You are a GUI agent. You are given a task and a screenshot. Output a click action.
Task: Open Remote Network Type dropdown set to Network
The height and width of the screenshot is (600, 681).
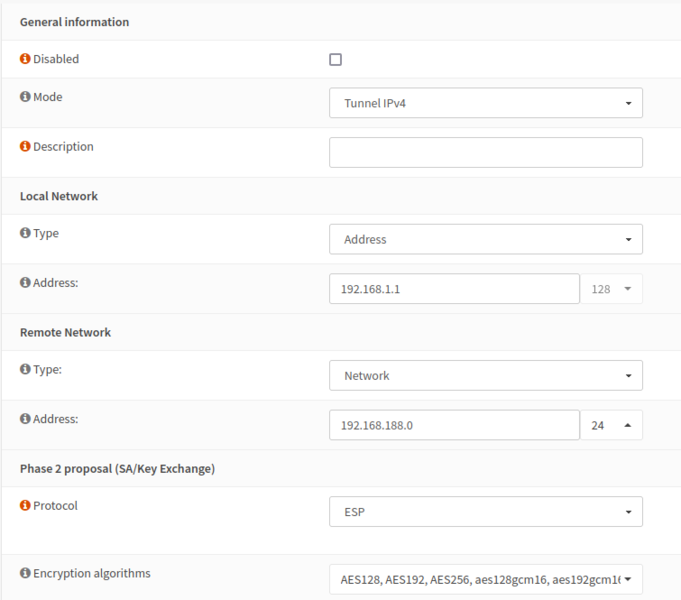coord(485,375)
